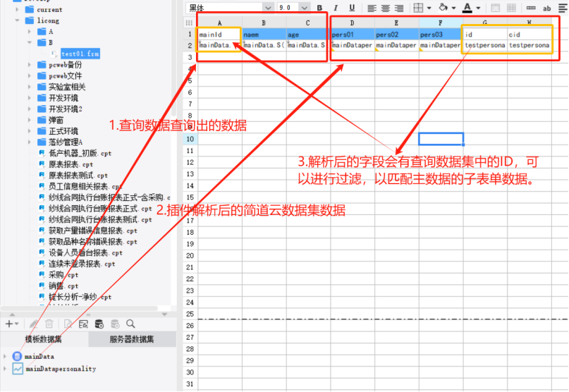Click the grayed database icon
Screen dimensions: 569x392
click(115, 324)
